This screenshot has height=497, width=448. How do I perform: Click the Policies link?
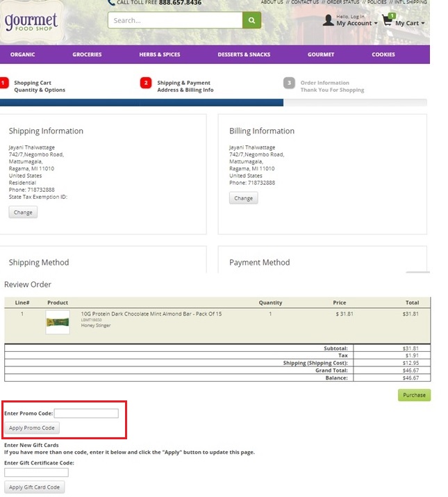376,2
